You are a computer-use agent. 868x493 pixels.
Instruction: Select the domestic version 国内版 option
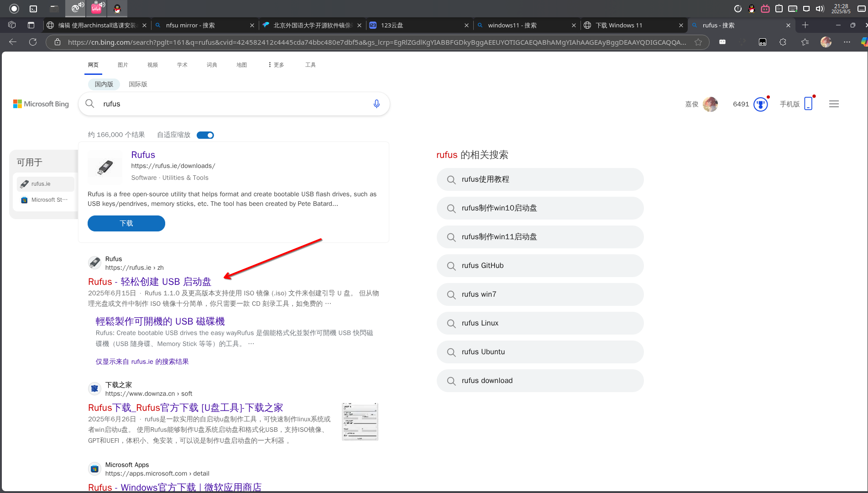pyautogui.click(x=104, y=84)
